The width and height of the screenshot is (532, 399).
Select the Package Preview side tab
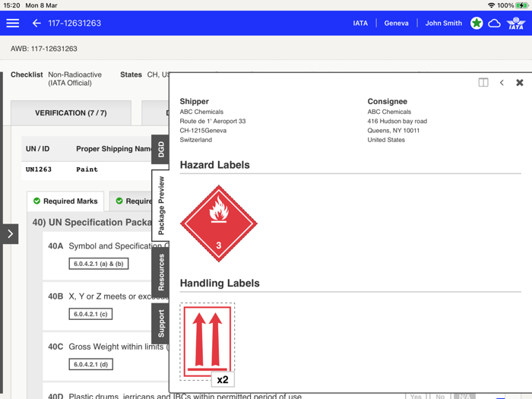coord(160,205)
